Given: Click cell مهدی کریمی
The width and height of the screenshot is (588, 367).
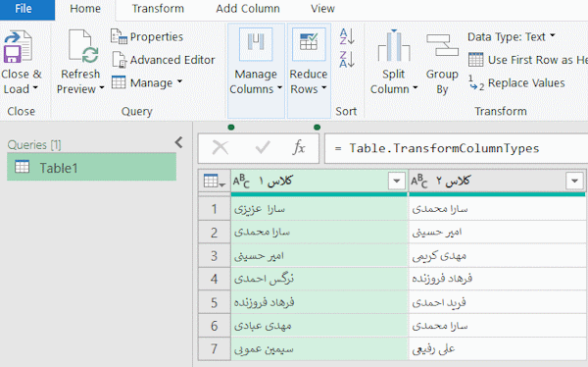Looking at the screenshot, I should pyautogui.click(x=497, y=256).
